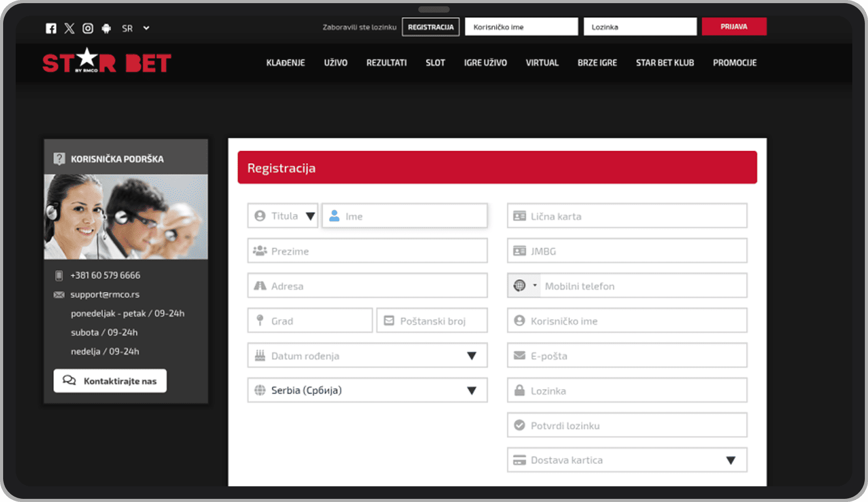Viewport: 868px width, 502px height.
Task: Click the card icon in Dostava kartica
Action: 519,460
